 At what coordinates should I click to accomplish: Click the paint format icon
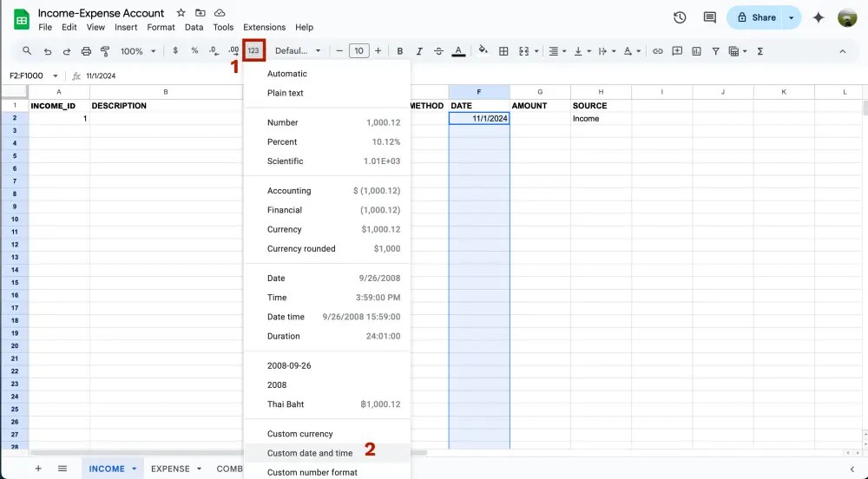pyautogui.click(x=105, y=51)
